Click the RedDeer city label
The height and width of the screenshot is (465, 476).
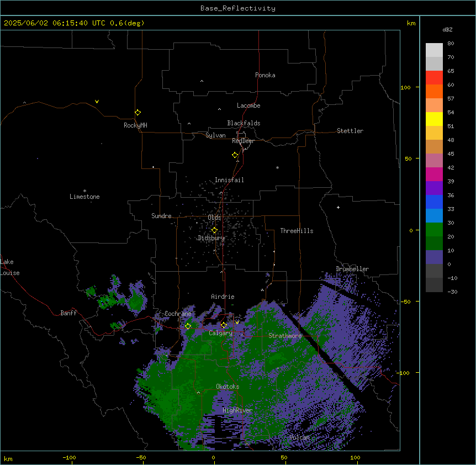click(243, 141)
